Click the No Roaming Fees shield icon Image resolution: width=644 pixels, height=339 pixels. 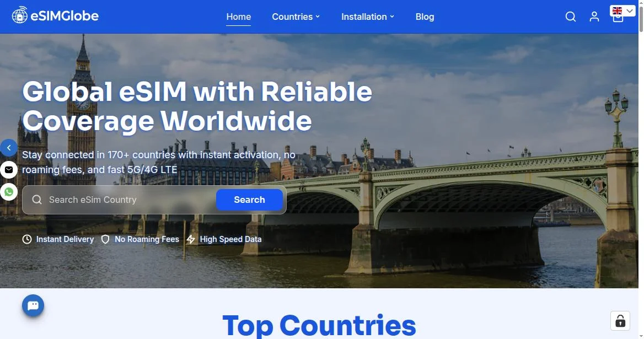click(105, 239)
